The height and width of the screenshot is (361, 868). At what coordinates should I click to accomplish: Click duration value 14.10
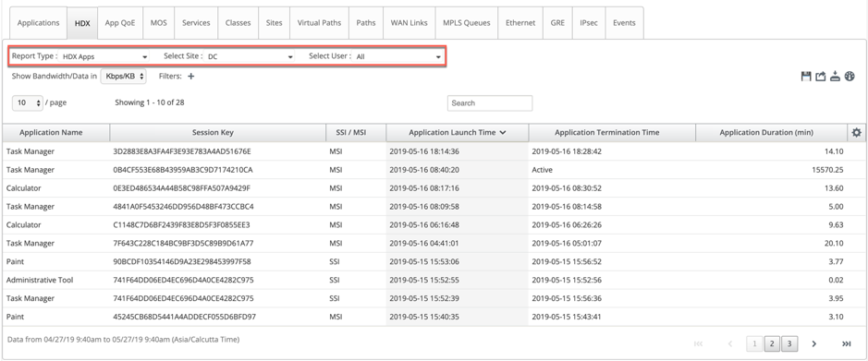pyautogui.click(x=834, y=150)
